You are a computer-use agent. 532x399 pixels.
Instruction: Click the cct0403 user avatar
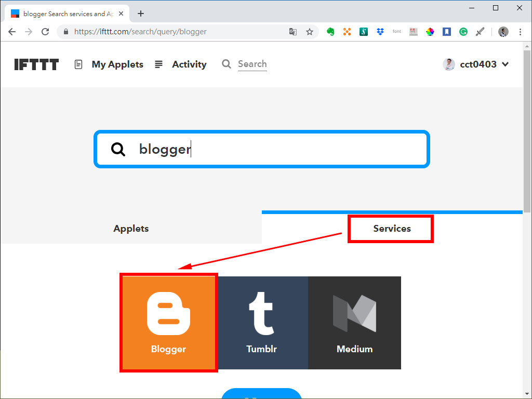pos(448,64)
